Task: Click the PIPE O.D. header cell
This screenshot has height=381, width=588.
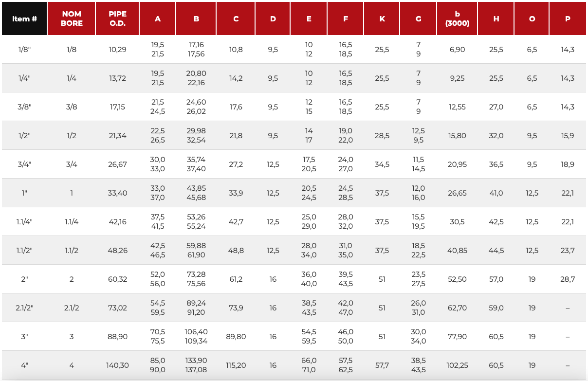Action: 117,18
